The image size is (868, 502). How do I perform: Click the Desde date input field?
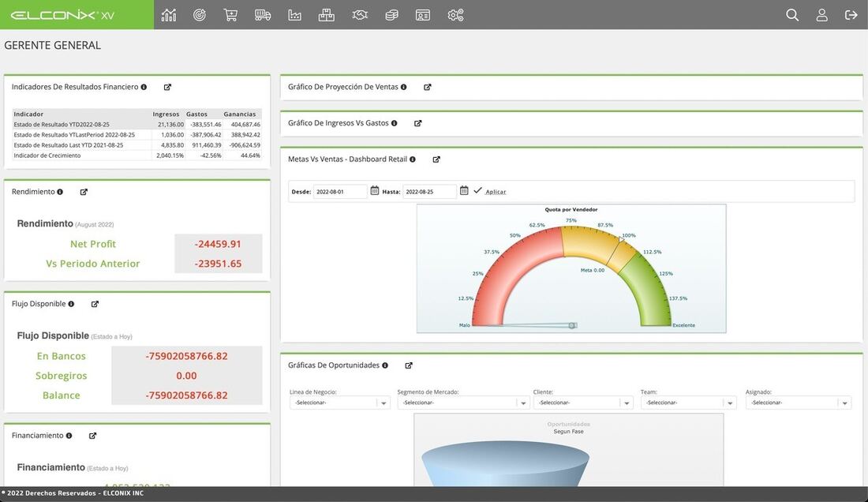(x=340, y=192)
